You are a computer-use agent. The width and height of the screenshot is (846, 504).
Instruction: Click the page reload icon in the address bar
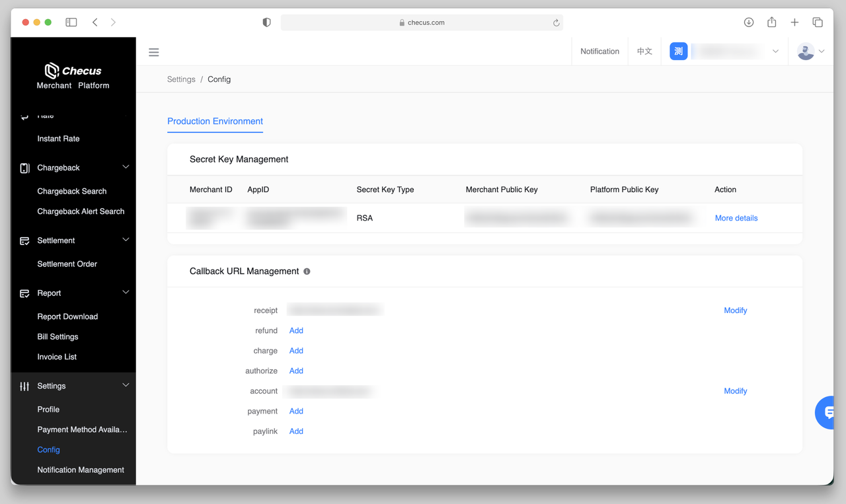tap(557, 22)
